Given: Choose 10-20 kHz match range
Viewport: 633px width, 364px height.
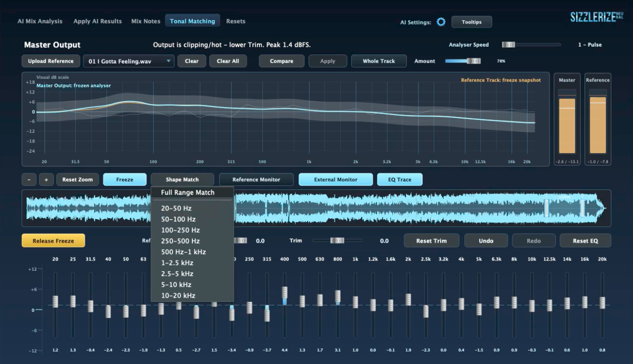Looking at the screenshot, I should pyautogui.click(x=192, y=296).
